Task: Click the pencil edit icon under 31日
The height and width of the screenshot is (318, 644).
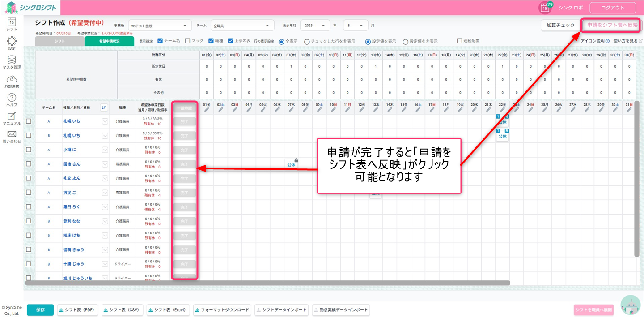Action: point(629,110)
